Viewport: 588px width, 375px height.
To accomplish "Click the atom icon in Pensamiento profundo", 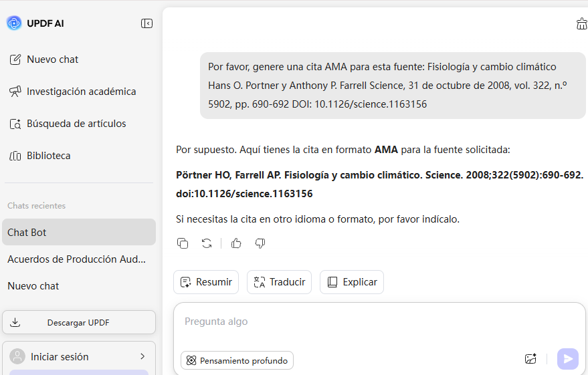I will click(191, 360).
